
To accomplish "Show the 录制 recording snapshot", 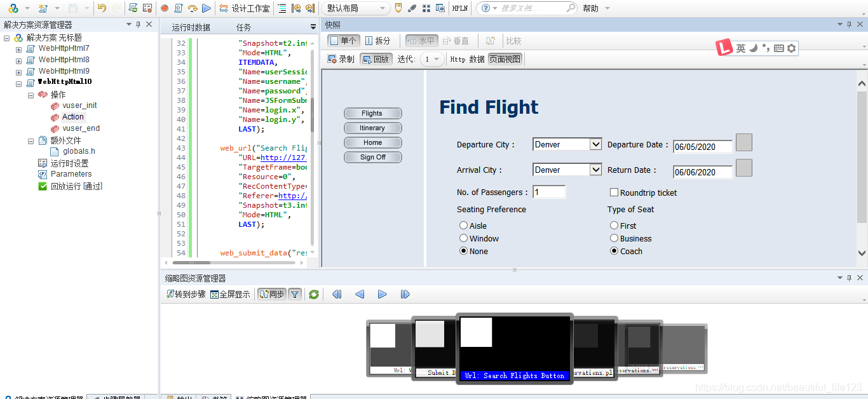I will click(x=341, y=59).
